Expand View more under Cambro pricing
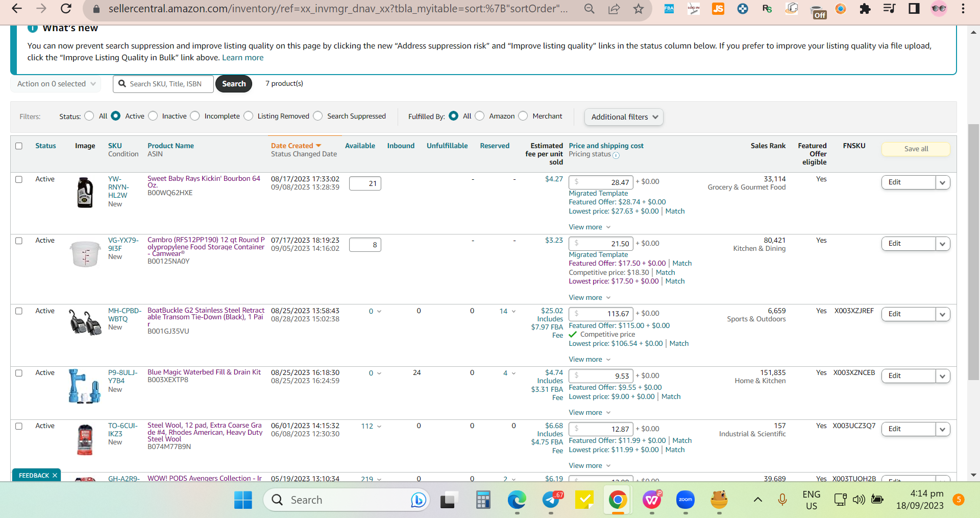Screen dimensions: 980x518 click(590, 297)
